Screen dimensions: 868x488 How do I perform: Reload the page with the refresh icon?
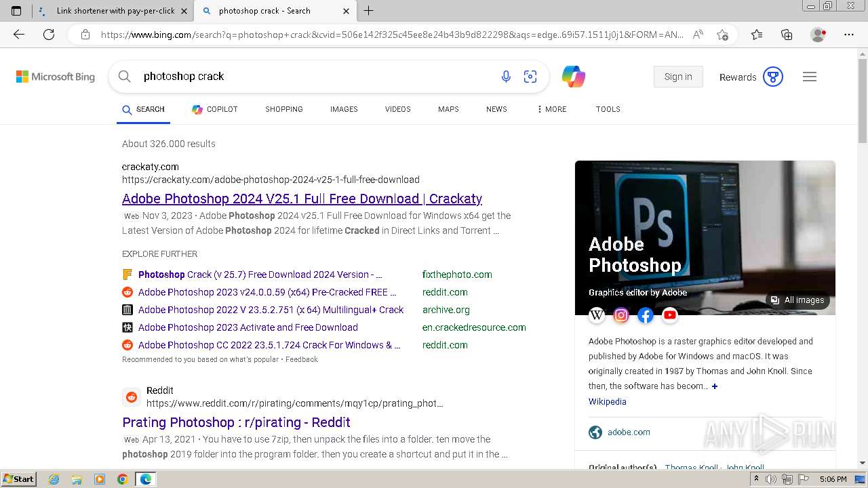click(49, 35)
